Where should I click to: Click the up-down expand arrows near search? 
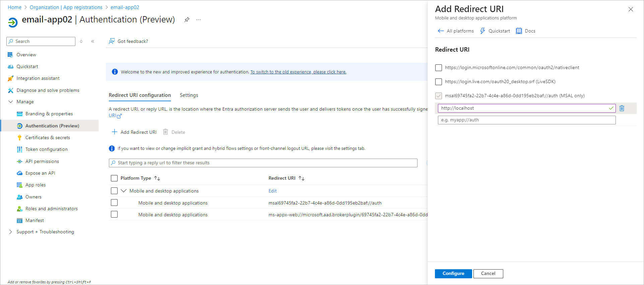point(81,41)
